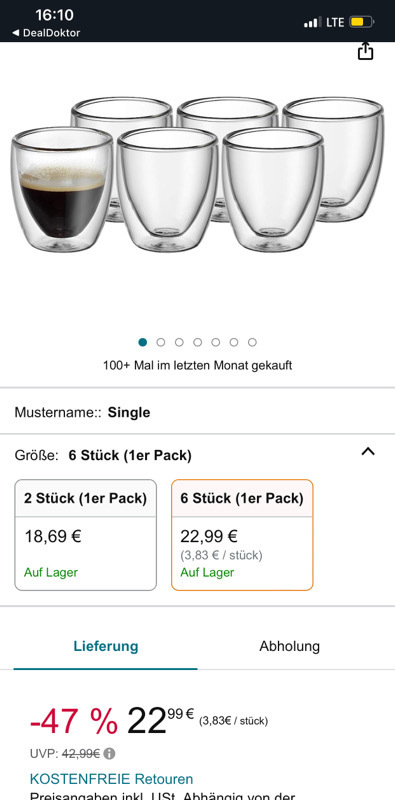Select the first image indicator dot

142,342
